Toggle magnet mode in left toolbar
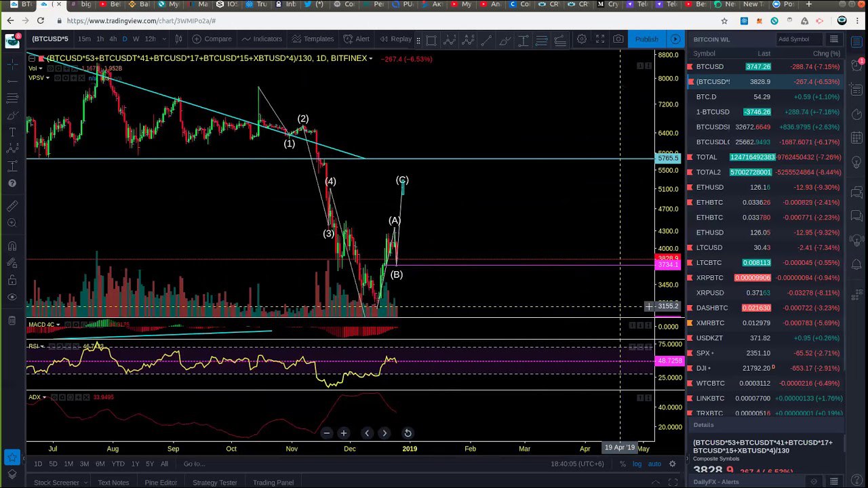 12,247
